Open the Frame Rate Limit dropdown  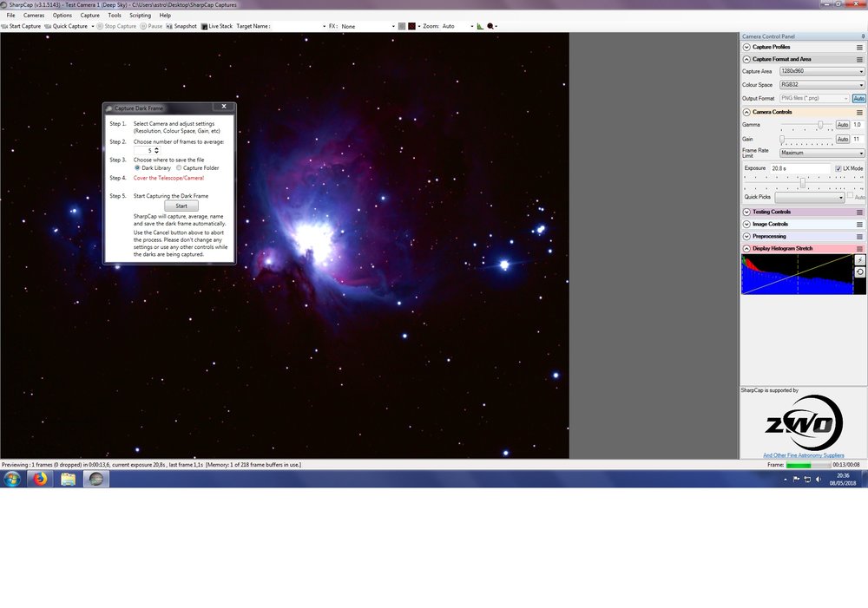point(821,153)
